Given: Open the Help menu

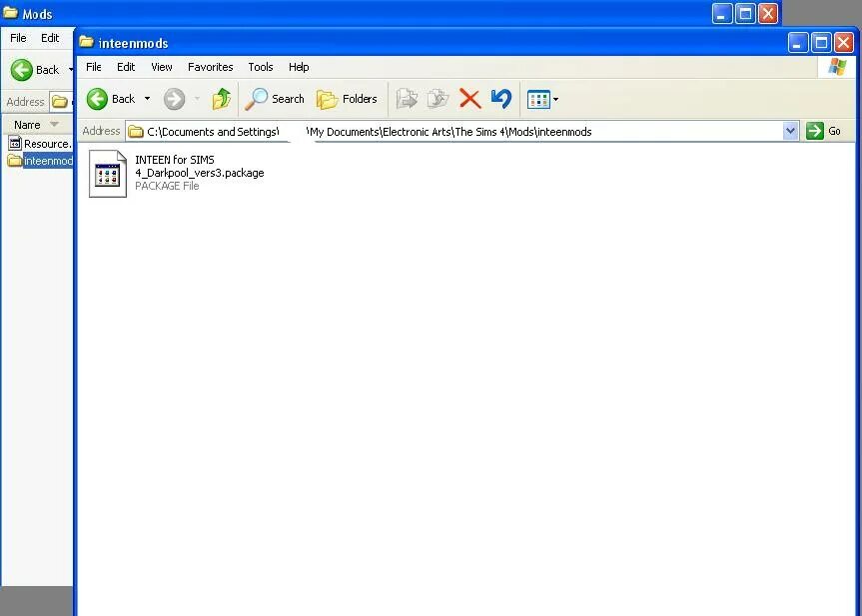Looking at the screenshot, I should (299, 67).
